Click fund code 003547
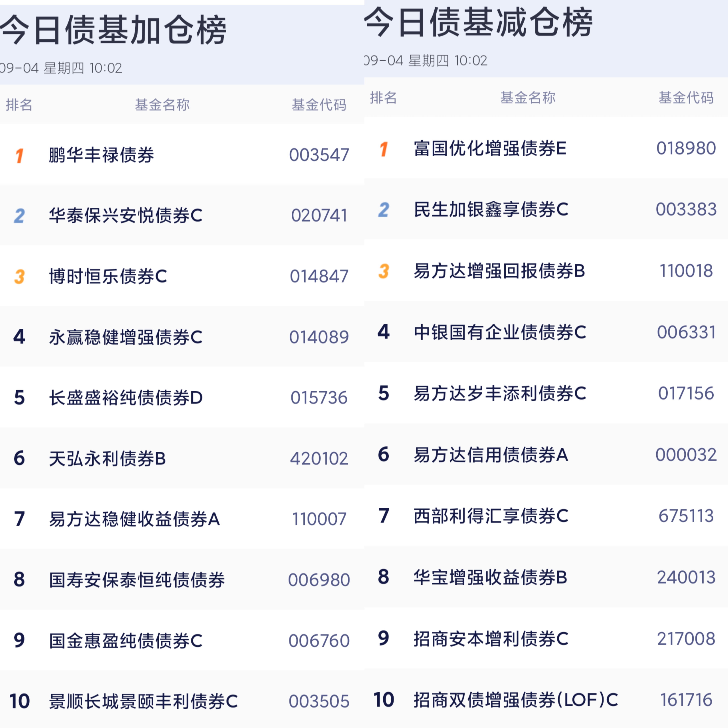Screen dimensions: 728x728 tap(319, 155)
